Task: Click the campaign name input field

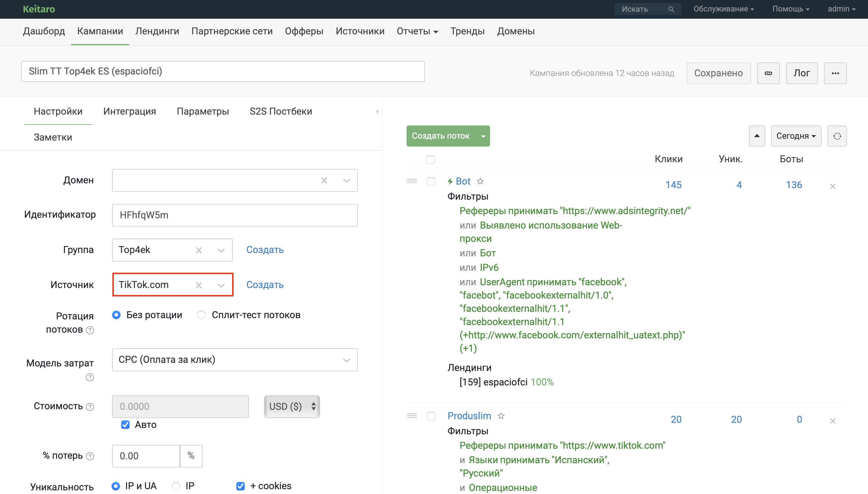Action: click(x=223, y=71)
